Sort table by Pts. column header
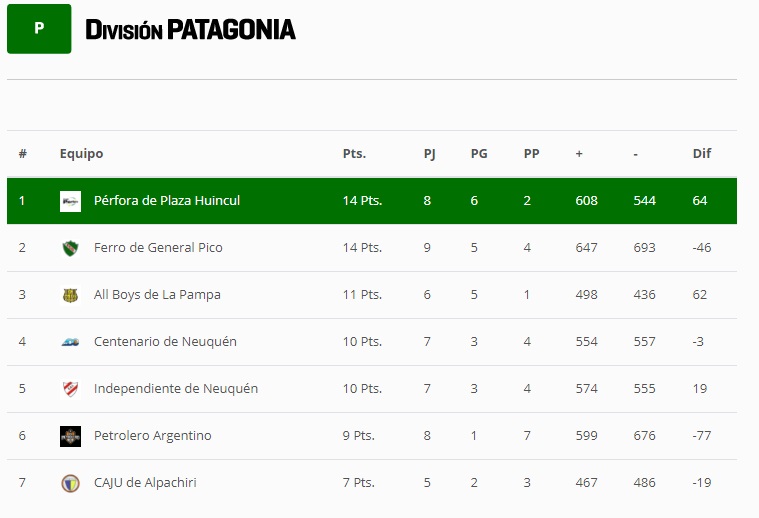Screen dimensions: 759x518 (354, 154)
